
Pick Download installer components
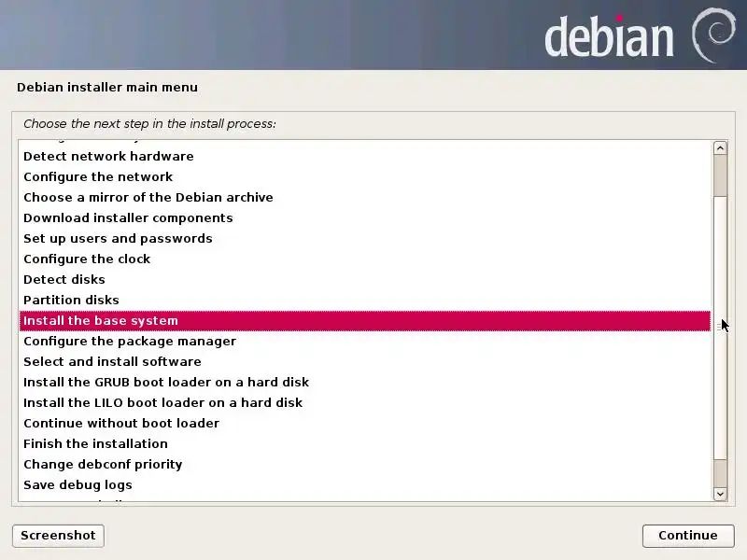[365, 217]
